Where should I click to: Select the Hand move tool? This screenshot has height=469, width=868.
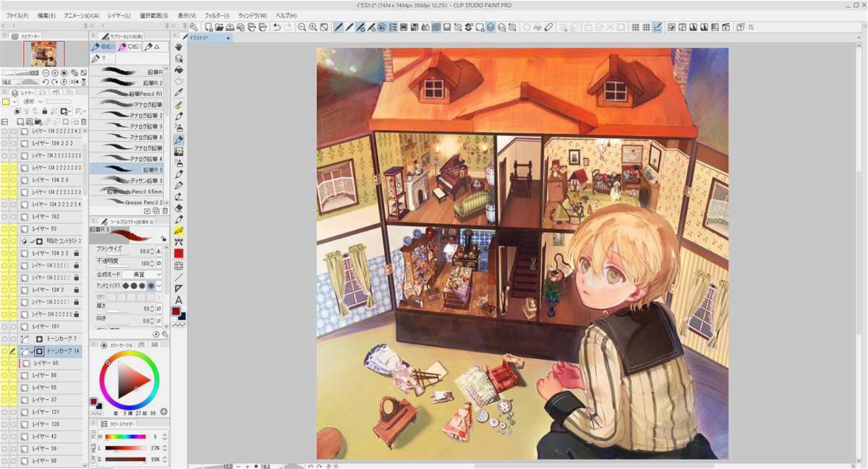(179, 48)
